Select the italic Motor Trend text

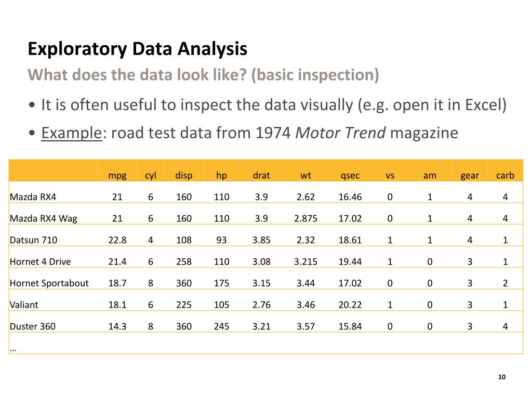point(340,132)
